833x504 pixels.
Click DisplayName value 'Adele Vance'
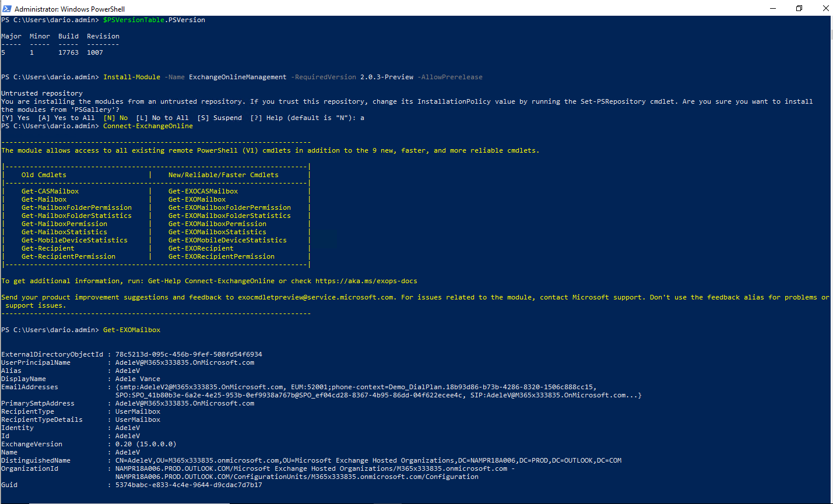[138, 379]
